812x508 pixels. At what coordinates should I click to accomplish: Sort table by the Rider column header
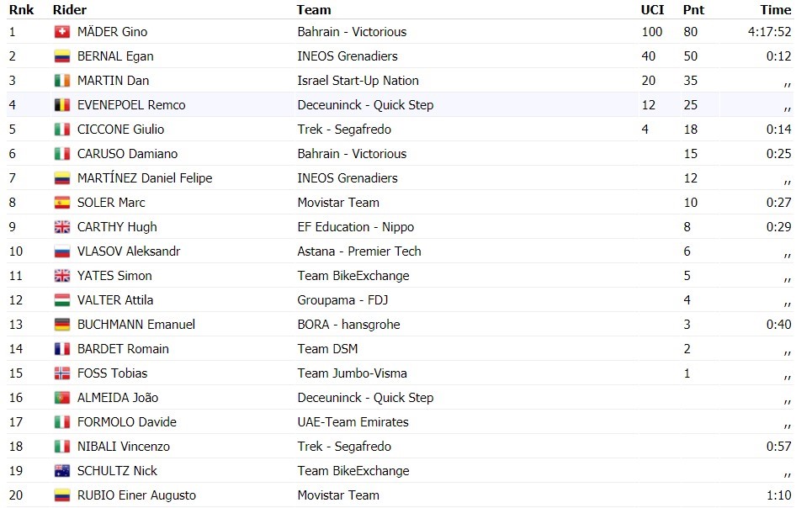tap(70, 10)
